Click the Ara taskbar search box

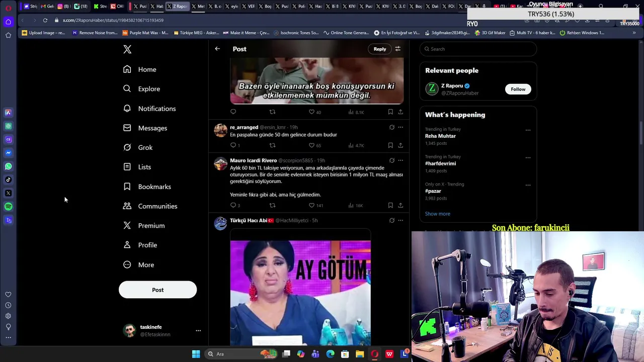tap(242, 354)
